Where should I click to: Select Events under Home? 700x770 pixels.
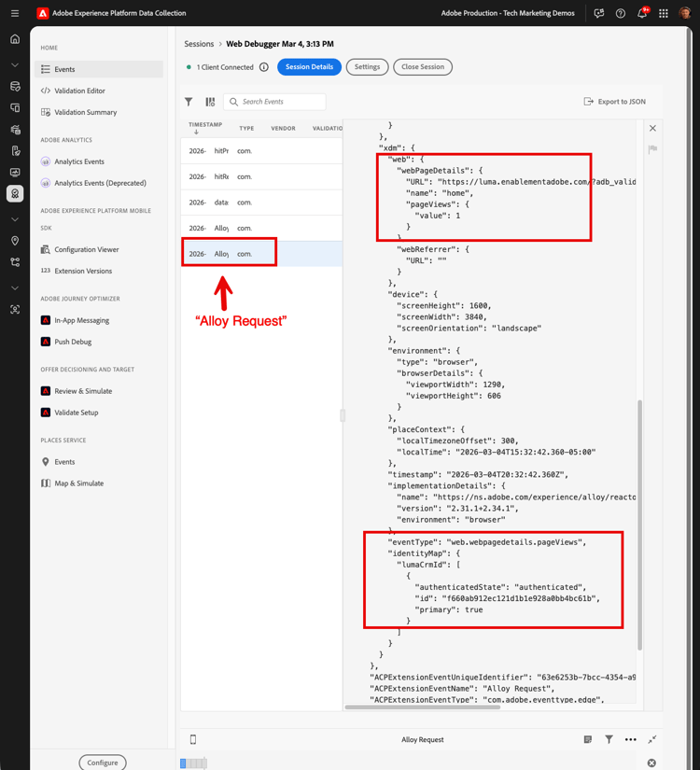[x=99, y=69]
